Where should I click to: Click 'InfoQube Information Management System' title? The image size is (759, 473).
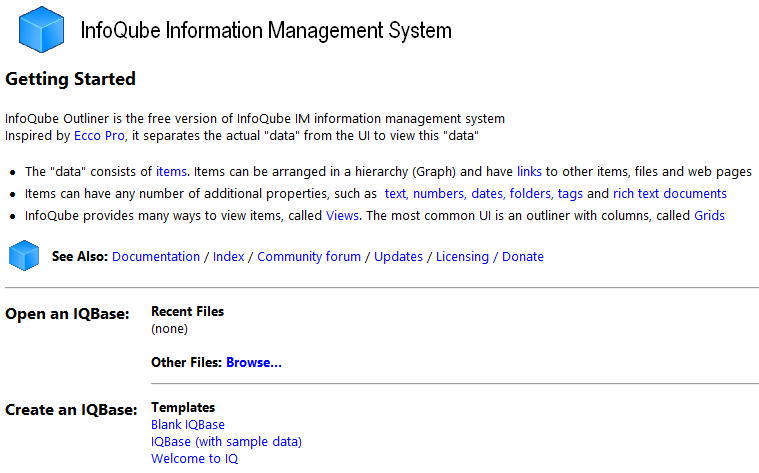tap(266, 31)
